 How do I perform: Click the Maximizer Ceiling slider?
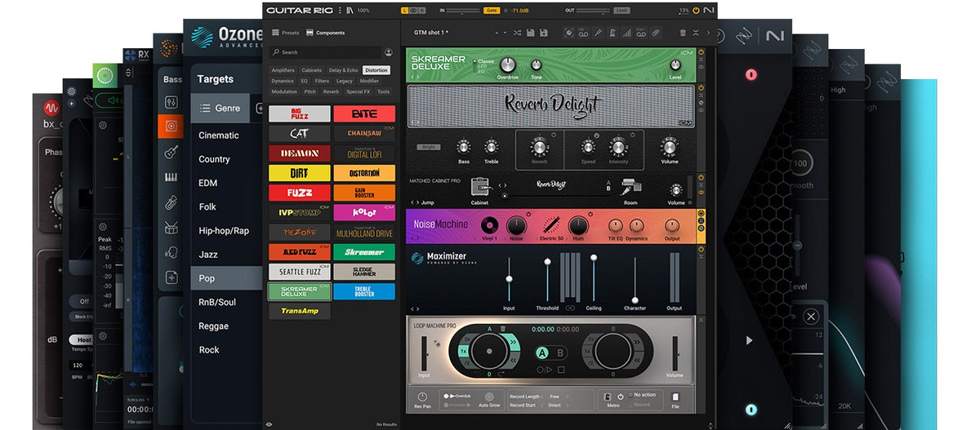(594, 277)
